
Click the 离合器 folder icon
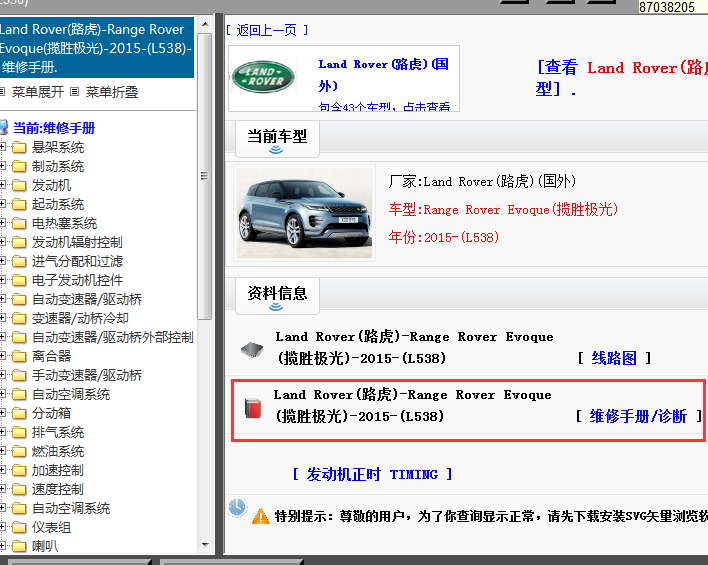point(19,356)
